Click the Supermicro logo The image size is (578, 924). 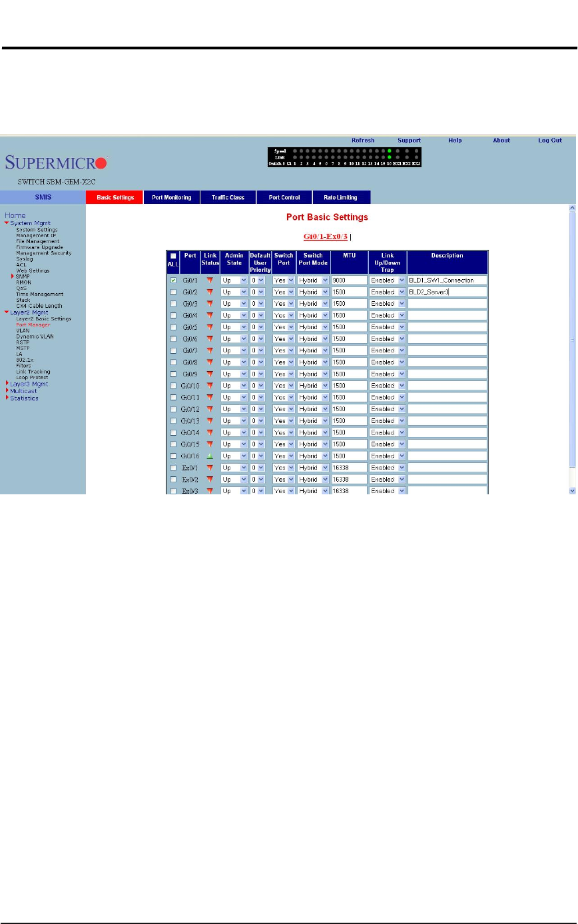(x=56, y=163)
